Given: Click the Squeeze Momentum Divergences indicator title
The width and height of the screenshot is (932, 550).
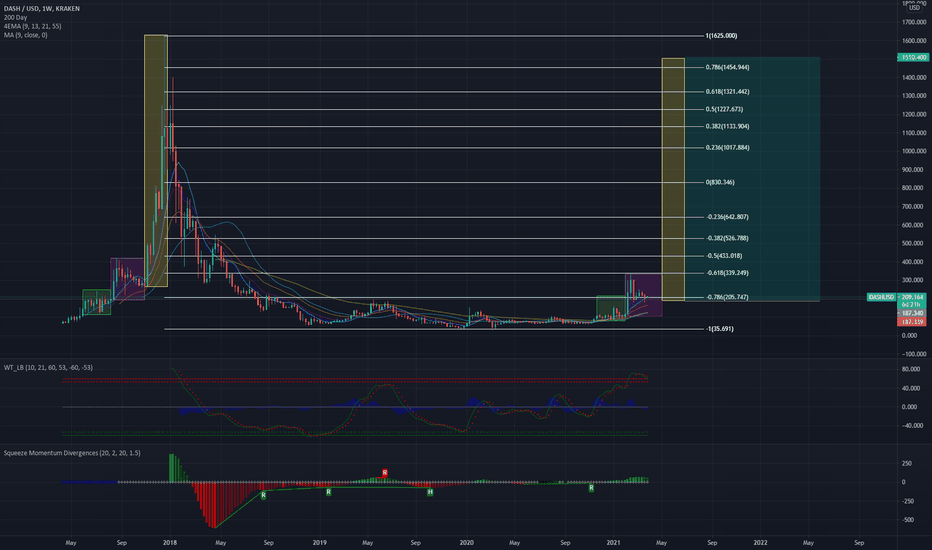Looking at the screenshot, I should 72,453.
